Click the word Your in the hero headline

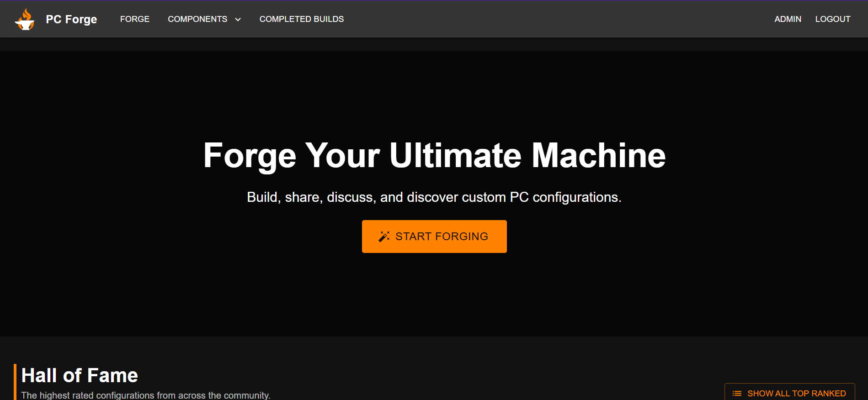(x=342, y=156)
